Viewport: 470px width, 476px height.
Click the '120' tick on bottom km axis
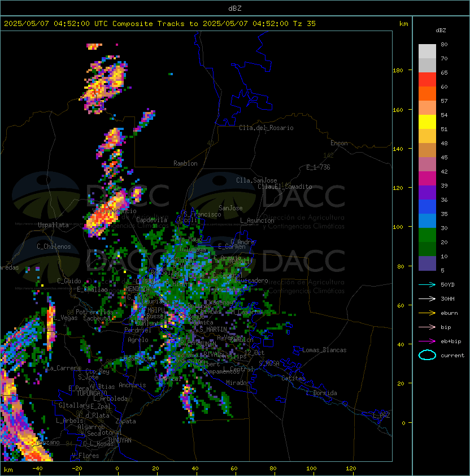coord(351,469)
